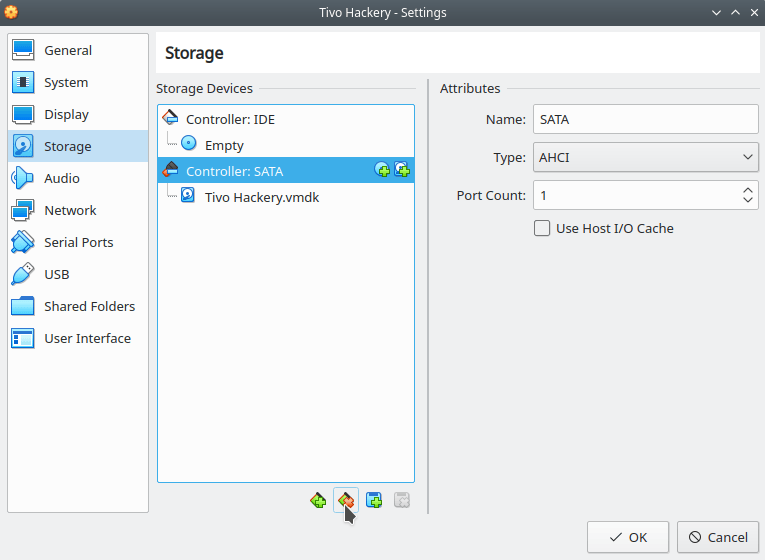Open the controller Type dropdown
The height and width of the screenshot is (560, 765).
click(x=645, y=157)
